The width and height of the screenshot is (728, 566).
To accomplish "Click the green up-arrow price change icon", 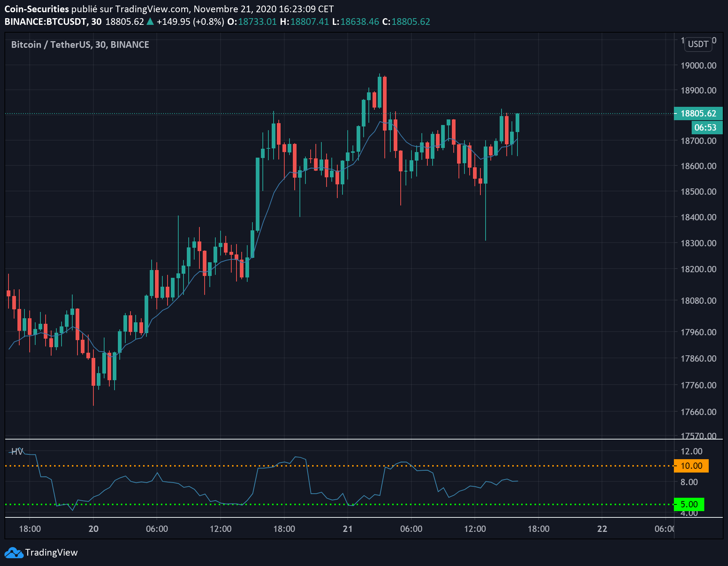I will coord(150,22).
